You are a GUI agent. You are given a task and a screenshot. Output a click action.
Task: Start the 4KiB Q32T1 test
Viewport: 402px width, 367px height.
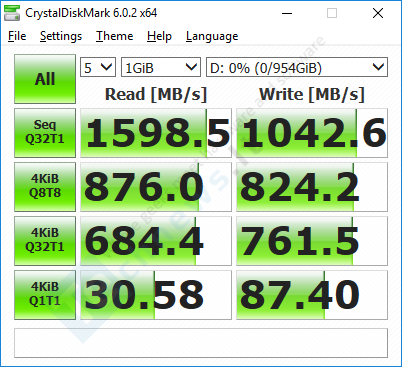[x=45, y=241]
